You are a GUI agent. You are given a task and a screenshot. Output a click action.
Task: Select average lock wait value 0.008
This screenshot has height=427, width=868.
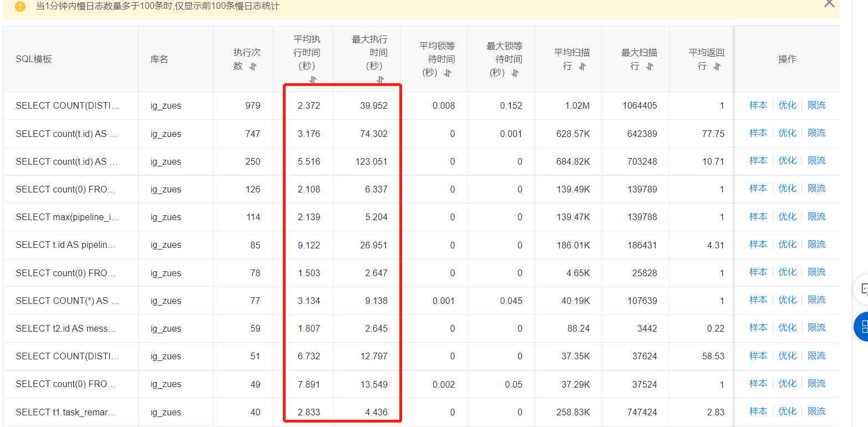click(x=444, y=105)
